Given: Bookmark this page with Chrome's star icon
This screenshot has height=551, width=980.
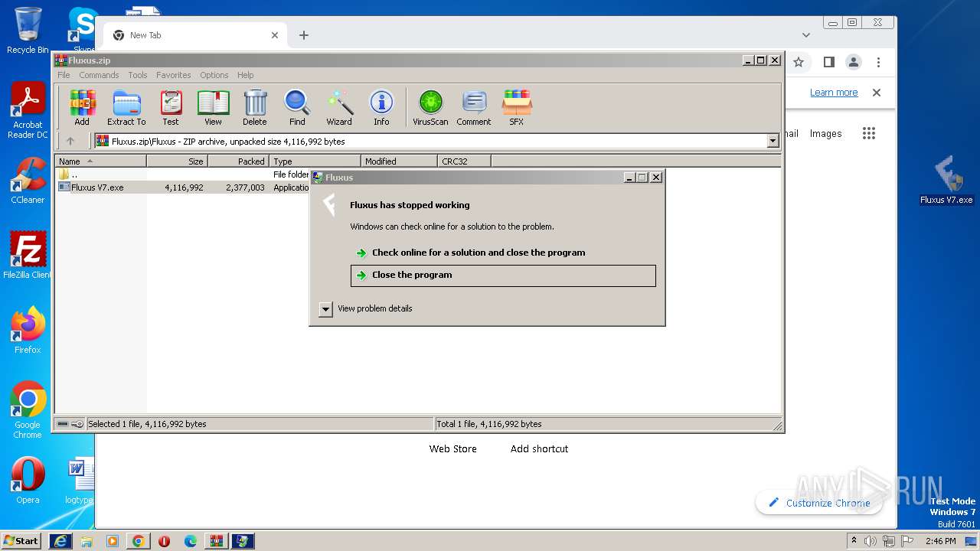Looking at the screenshot, I should [x=799, y=62].
